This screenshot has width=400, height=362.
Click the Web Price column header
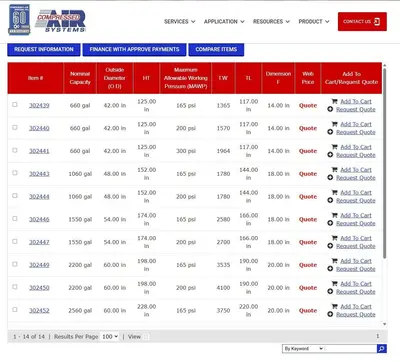308,78
